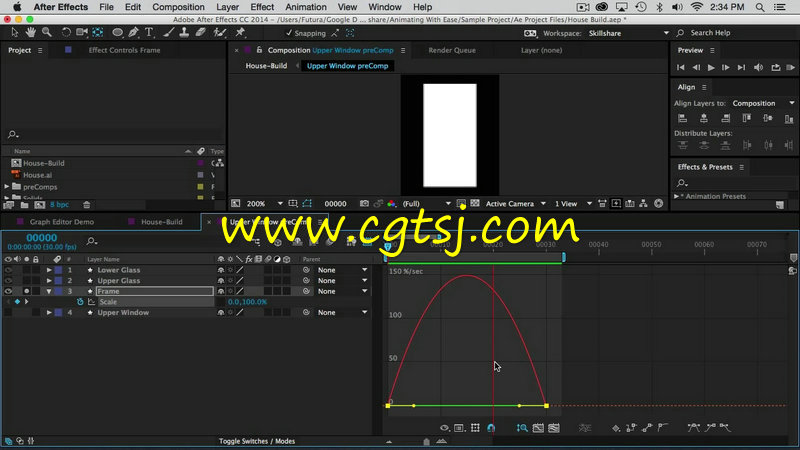The image size is (800, 450).
Task: Open the Active Camera view dropdown
Action: point(515,204)
